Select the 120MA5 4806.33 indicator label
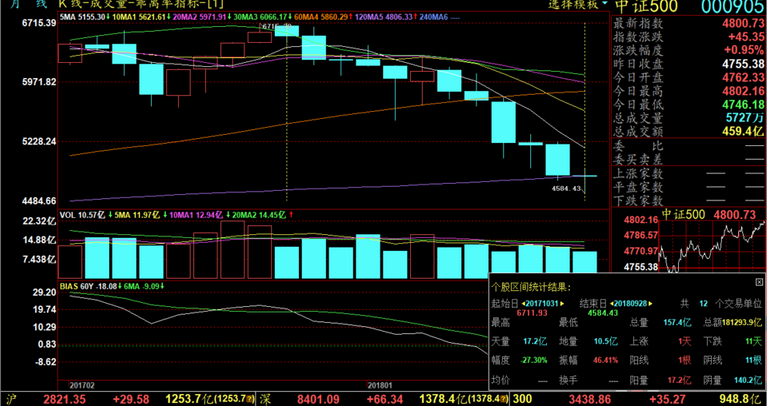The height and width of the screenshot is (406, 768). coord(385,17)
